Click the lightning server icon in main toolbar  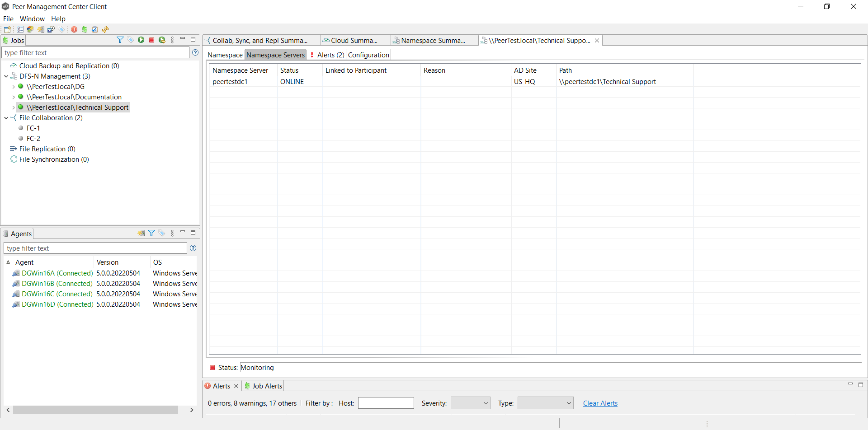(41, 29)
